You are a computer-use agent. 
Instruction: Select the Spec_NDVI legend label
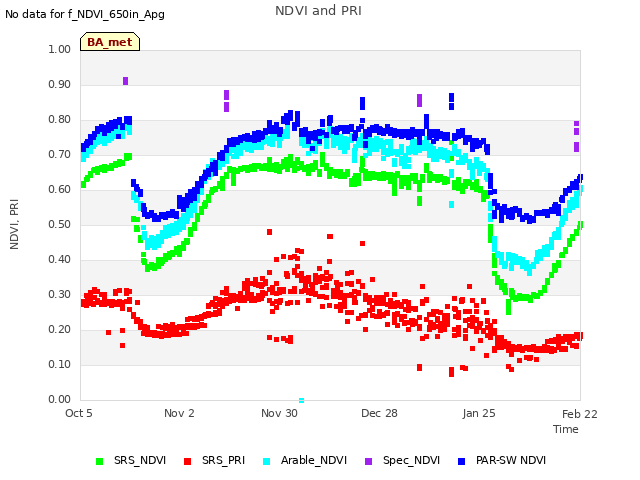click(411, 460)
